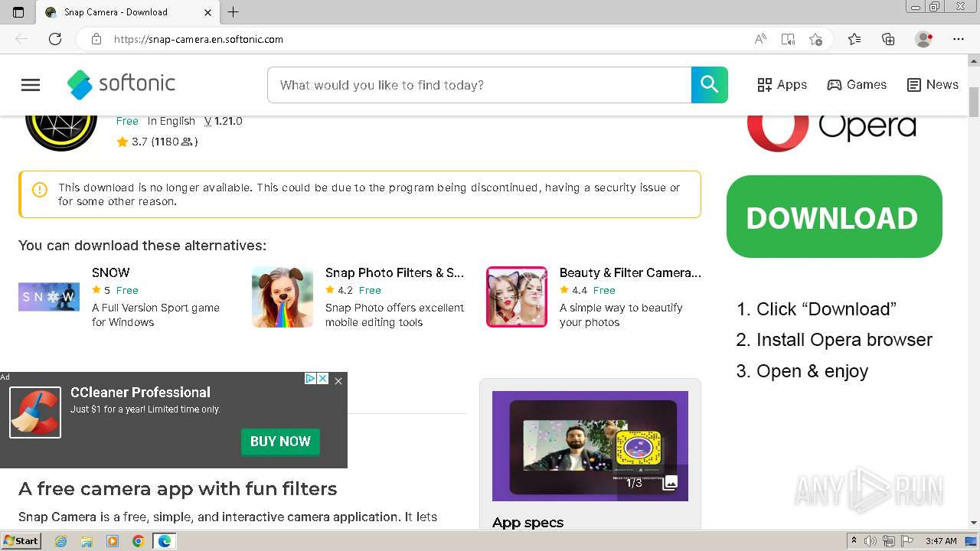Click BUY NOW in the CCleaner ad
The width and height of the screenshot is (980, 551).
click(280, 442)
